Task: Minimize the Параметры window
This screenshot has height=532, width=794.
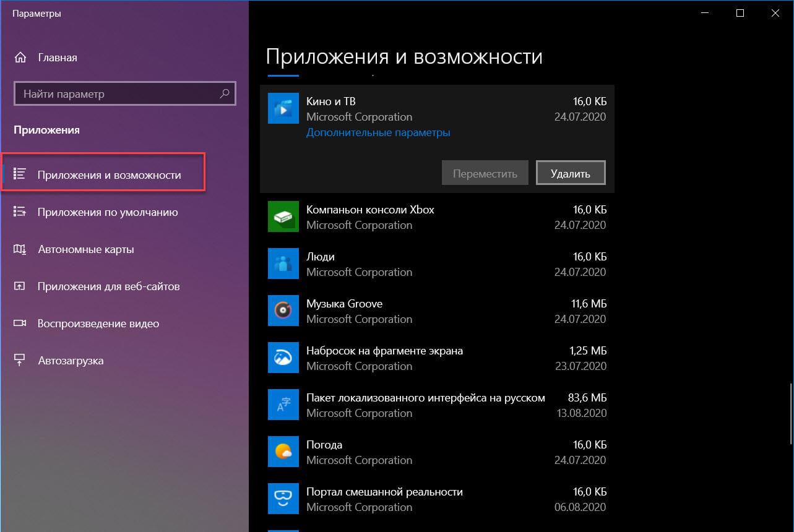Action: (x=705, y=13)
